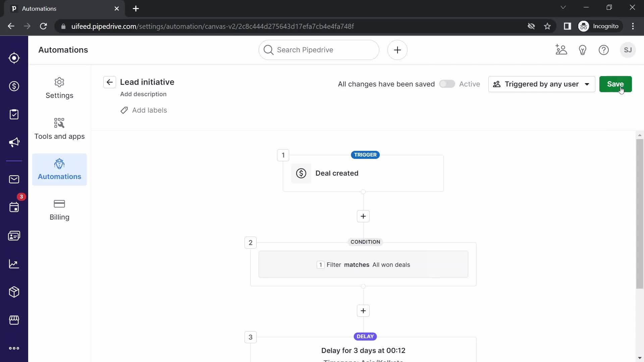Click Add labels option
The width and height of the screenshot is (644, 362).
[143, 110]
